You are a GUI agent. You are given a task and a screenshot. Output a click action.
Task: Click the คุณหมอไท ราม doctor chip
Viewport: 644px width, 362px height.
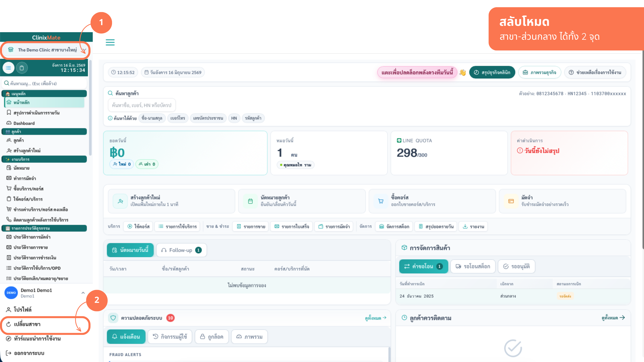coord(296,165)
